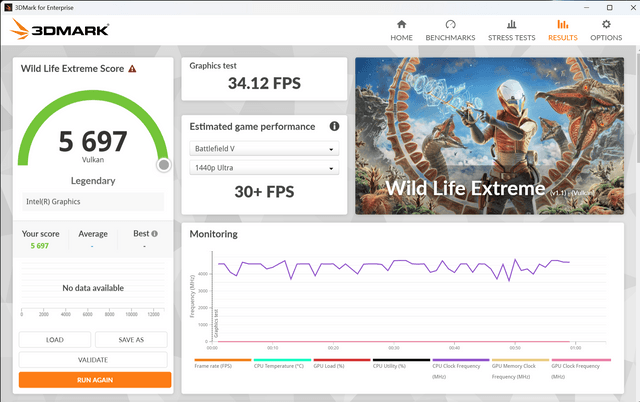Screen dimensions: 640x402
Task: Click the 30+ FPS estimate value
Action: click(264, 191)
